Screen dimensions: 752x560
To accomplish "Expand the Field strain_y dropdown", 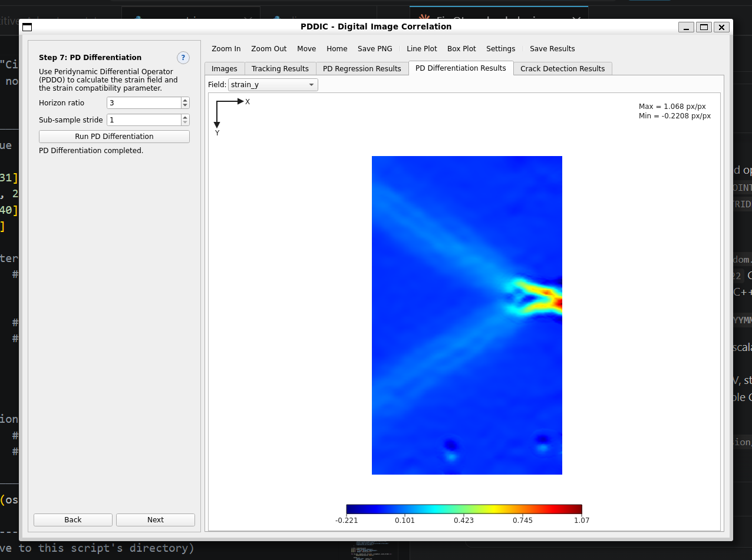I will point(273,85).
